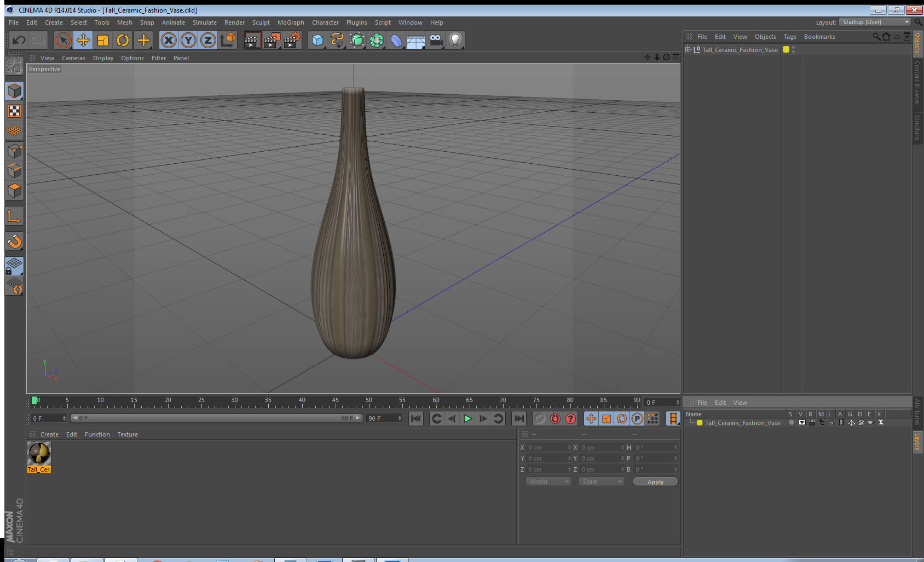Toggle rotation keyframe recording
The height and width of the screenshot is (562, 924).
622,418
